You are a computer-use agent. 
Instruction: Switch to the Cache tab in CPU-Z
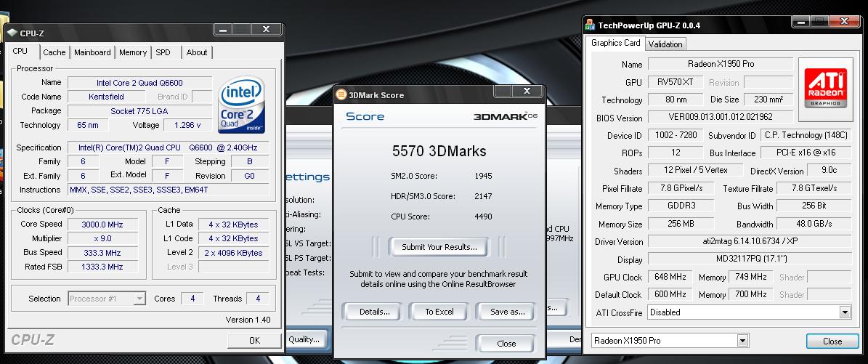point(54,52)
